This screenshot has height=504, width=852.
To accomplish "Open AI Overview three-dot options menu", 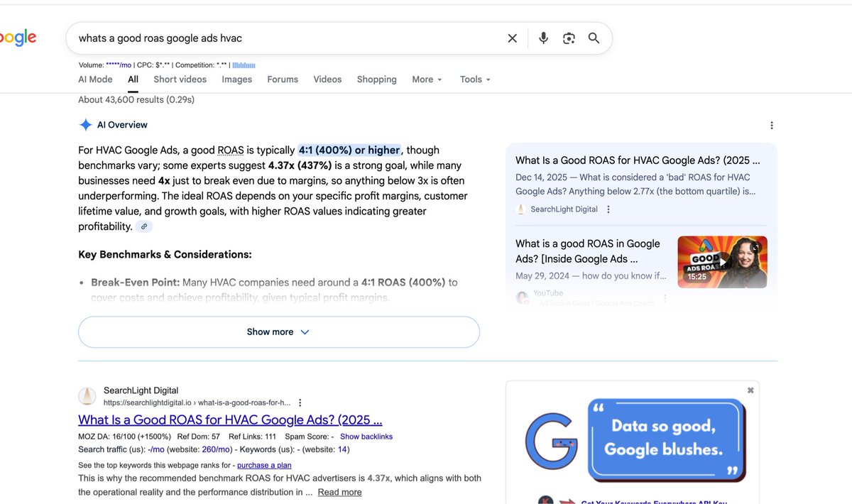I will (x=772, y=126).
